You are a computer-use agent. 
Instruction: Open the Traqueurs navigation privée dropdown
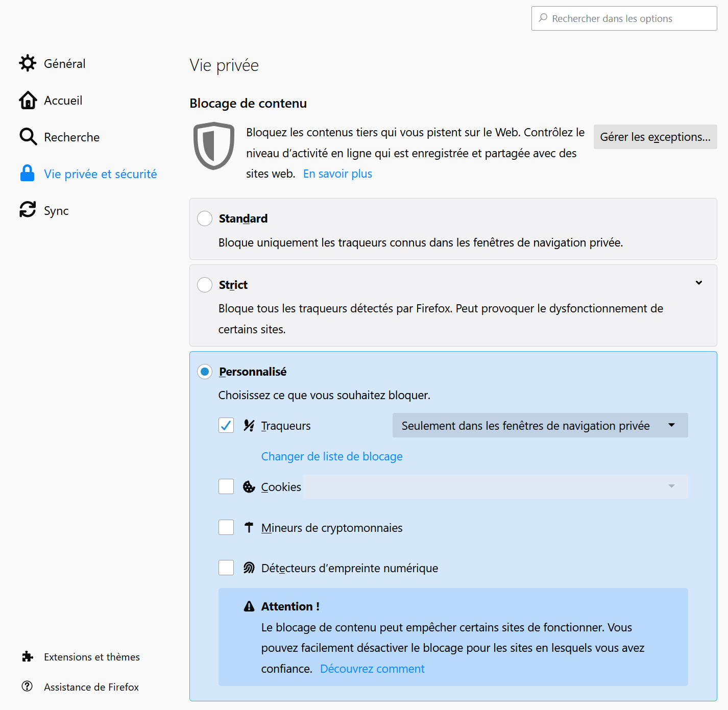coord(540,425)
